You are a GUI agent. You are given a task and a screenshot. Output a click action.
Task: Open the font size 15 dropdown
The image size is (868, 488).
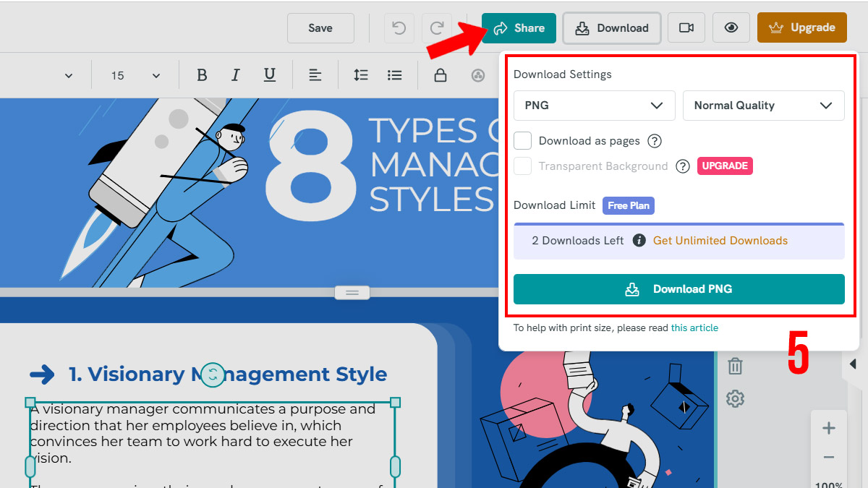point(135,75)
